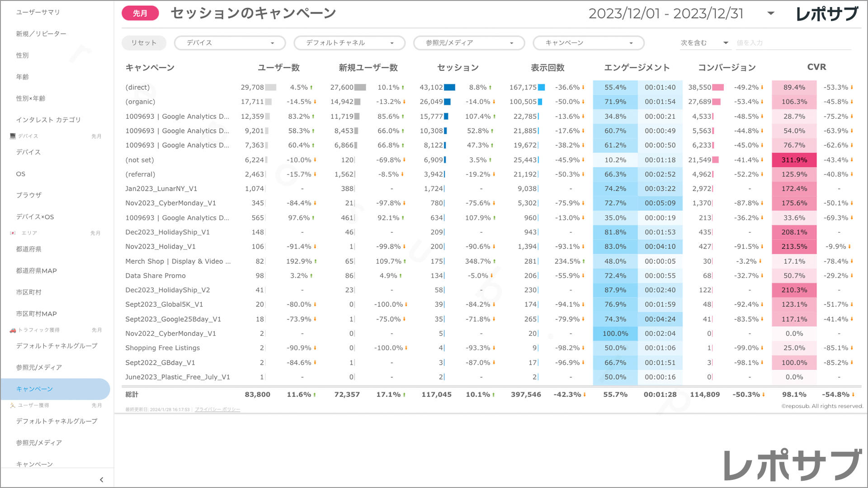The width and height of the screenshot is (868, 488).
Task: Open the インタレスト カテゴリ sidebar page
Action: tap(48, 120)
